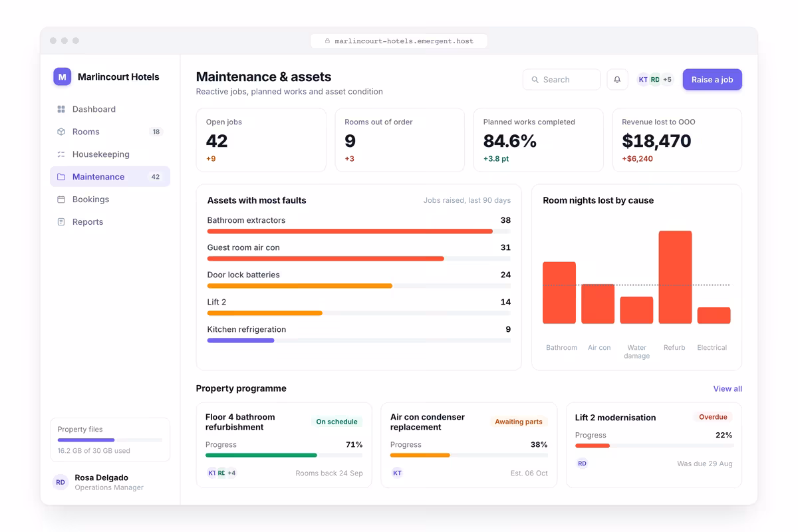The width and height of the screenshot is (798, 532).
Task: Click the Reports document icon
Action: 61,222
